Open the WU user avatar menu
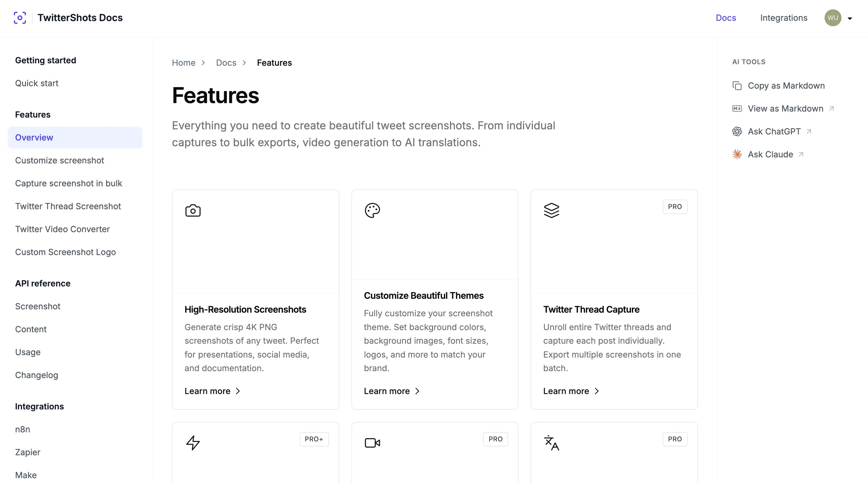The image size is (868, 483). (x=833, y=18)
